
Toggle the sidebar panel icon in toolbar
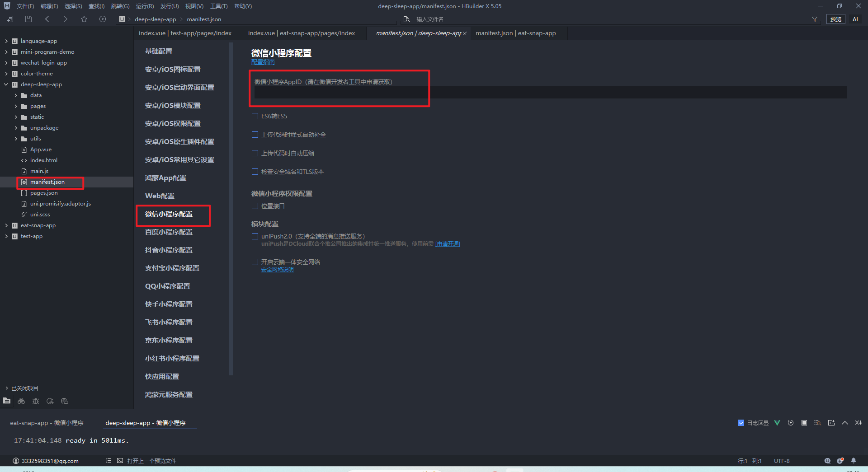coord(10,19)
